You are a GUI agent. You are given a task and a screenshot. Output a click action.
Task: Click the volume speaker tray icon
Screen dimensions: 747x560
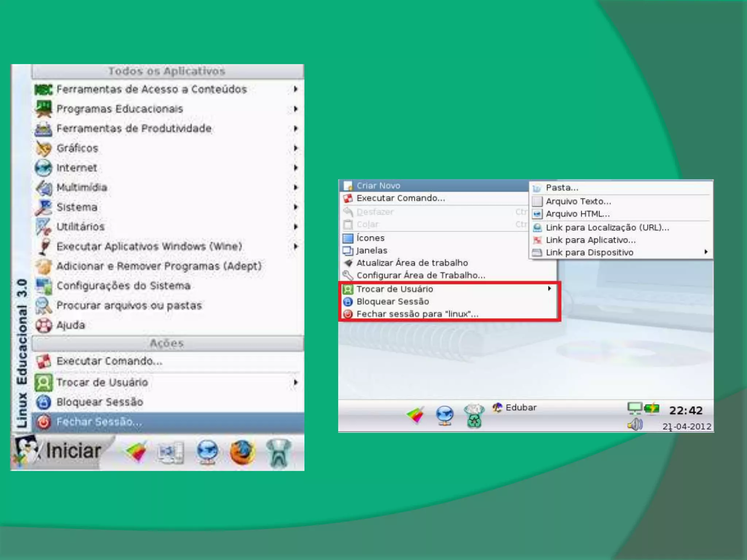point(635,425)
